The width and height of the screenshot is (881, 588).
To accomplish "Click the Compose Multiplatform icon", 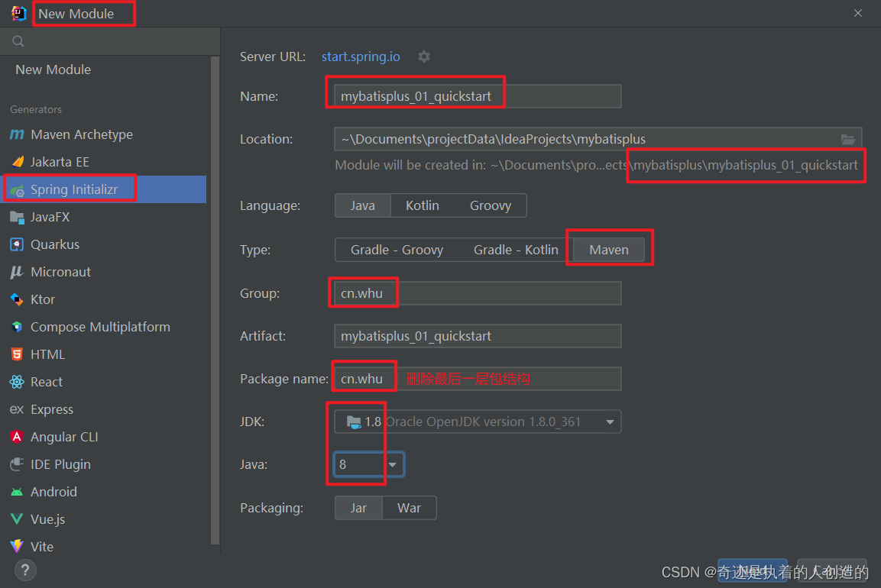I will (x=17, y=327).
